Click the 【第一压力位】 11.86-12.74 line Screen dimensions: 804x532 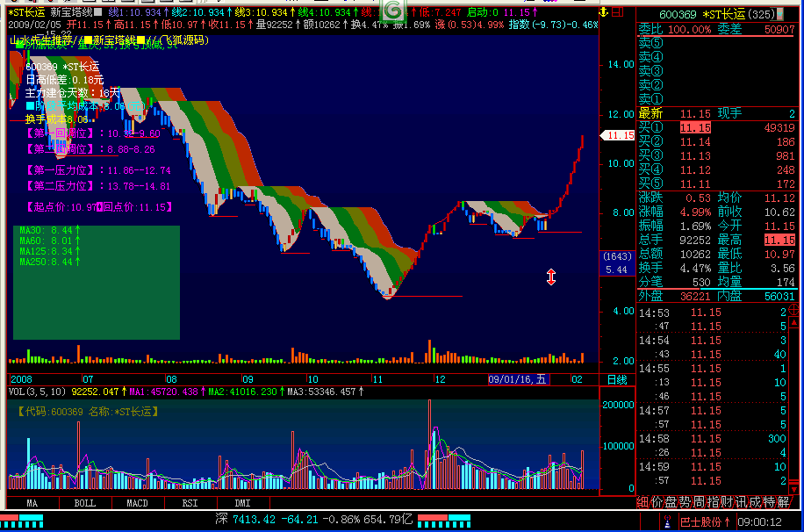click(x=98, y=170)
